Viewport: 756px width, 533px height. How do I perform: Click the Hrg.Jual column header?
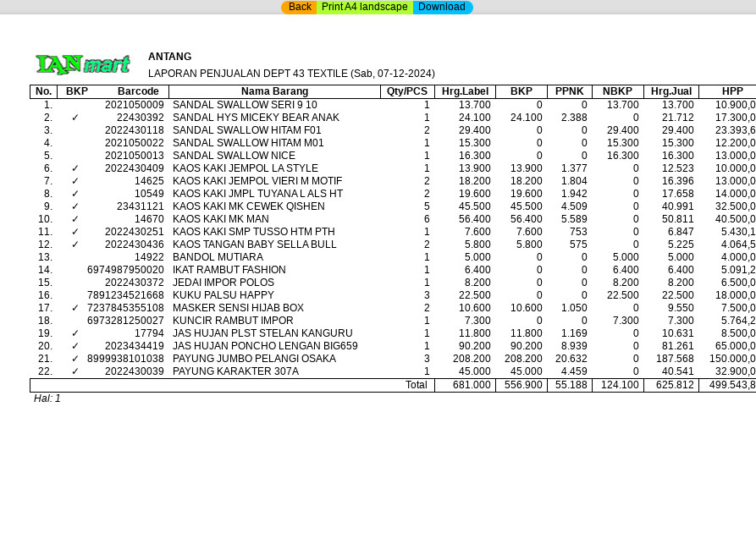point(670,91)
